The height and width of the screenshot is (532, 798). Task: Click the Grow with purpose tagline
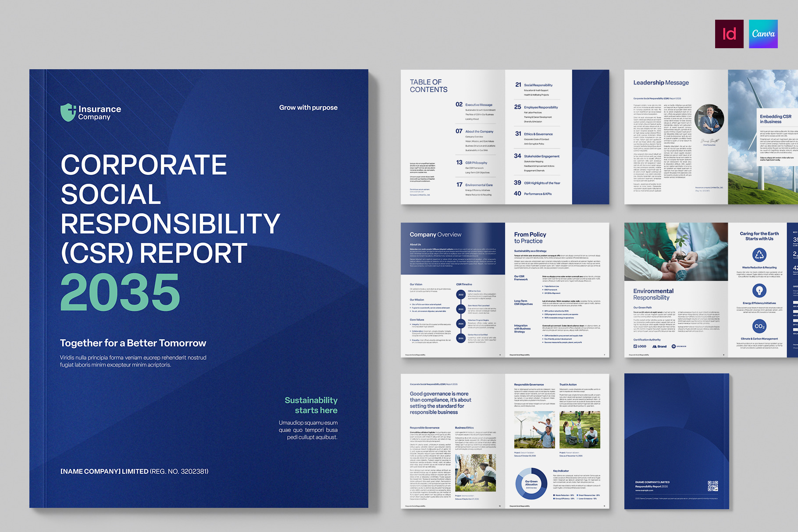click(308, 107)
